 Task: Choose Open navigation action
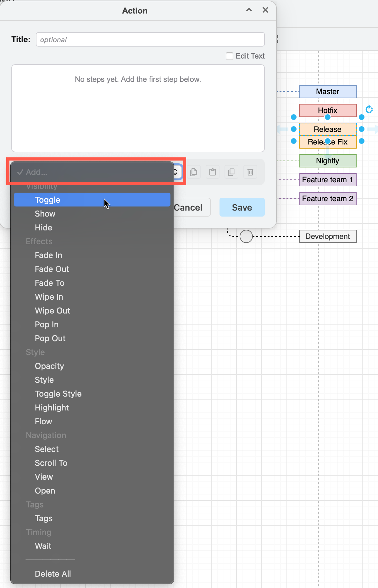point(92,490)
